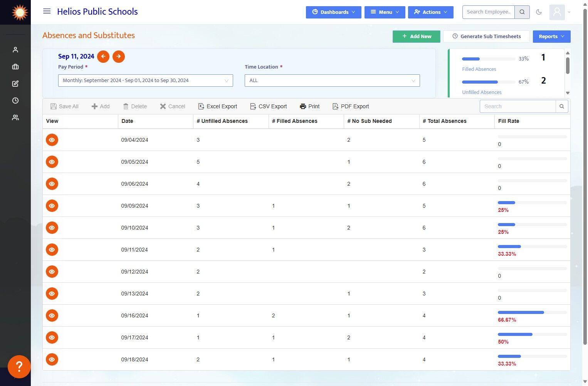View absence details for 09/16/2024
This screenshot has height=386, width=588.
tap(52, 316)
